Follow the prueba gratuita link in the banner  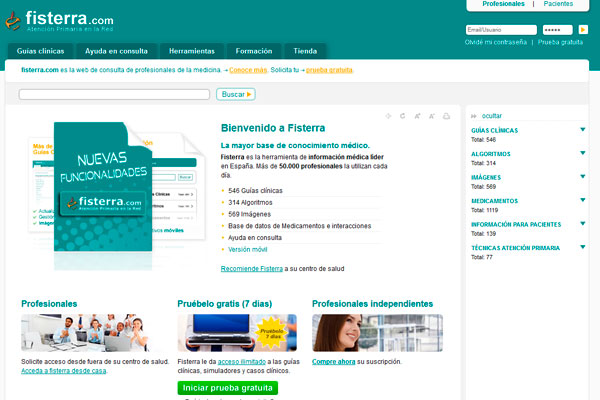click(329, 70)
